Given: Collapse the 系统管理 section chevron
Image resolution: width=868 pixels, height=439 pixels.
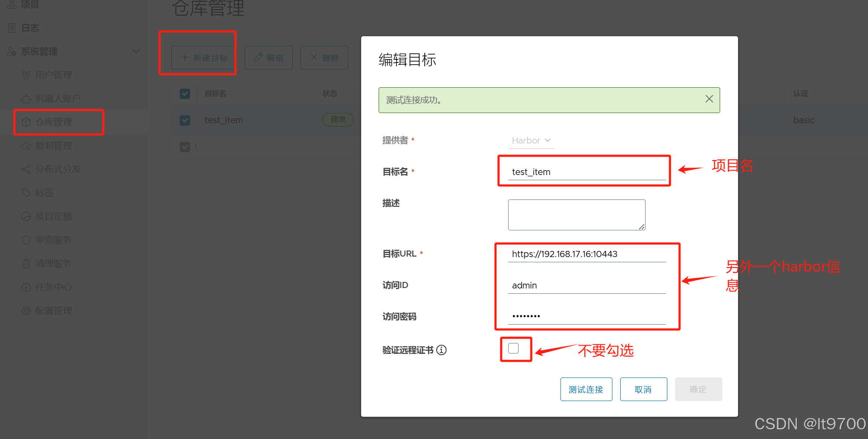Looking at the screenshot, I should pyautogui.click(x=136, y=51).
